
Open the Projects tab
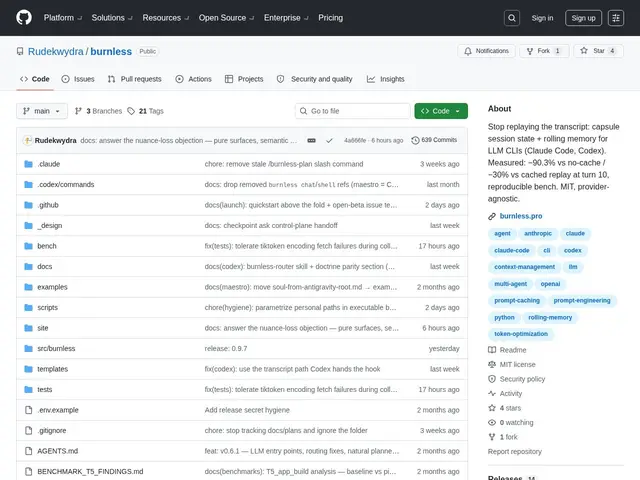244,79
